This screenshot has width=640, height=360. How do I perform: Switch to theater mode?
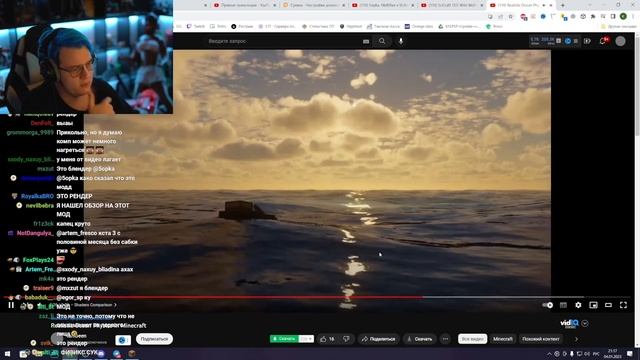608,305
